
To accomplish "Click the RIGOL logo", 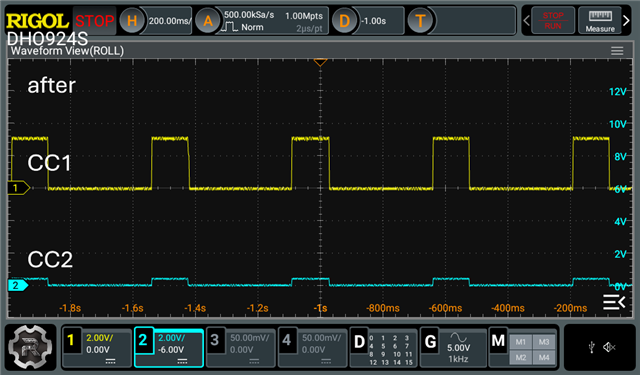I will coord(38,21).
